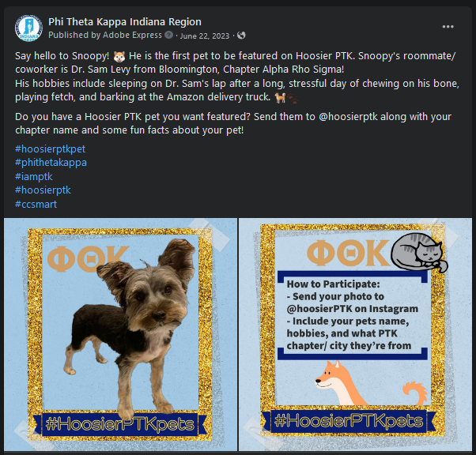Open the #iamptk hashtag
Viewport: 476px width, 455px height.
pos(34,176)
